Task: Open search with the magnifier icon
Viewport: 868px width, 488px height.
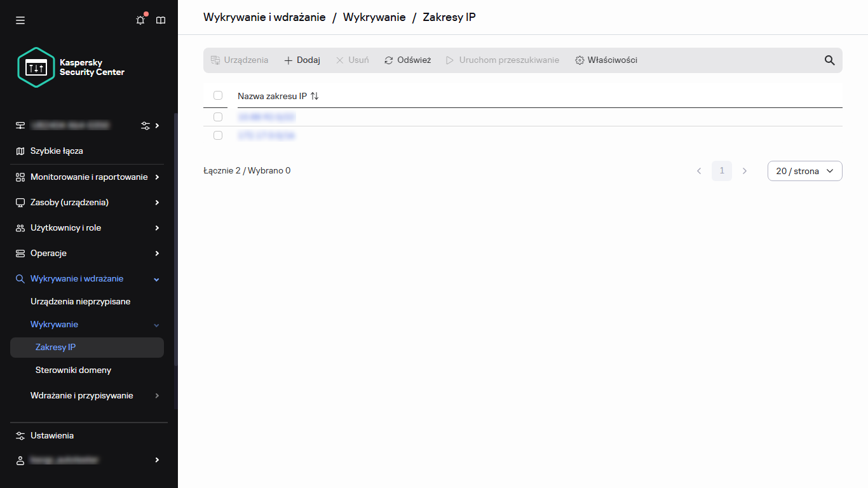Action: point(829,60)
